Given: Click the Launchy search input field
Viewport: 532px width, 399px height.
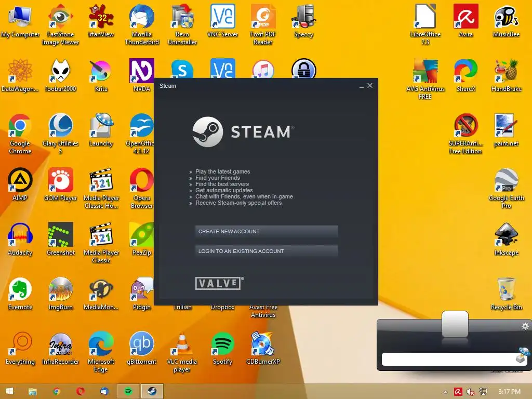Looking at the screenshot, I should (x=448, y=360).
